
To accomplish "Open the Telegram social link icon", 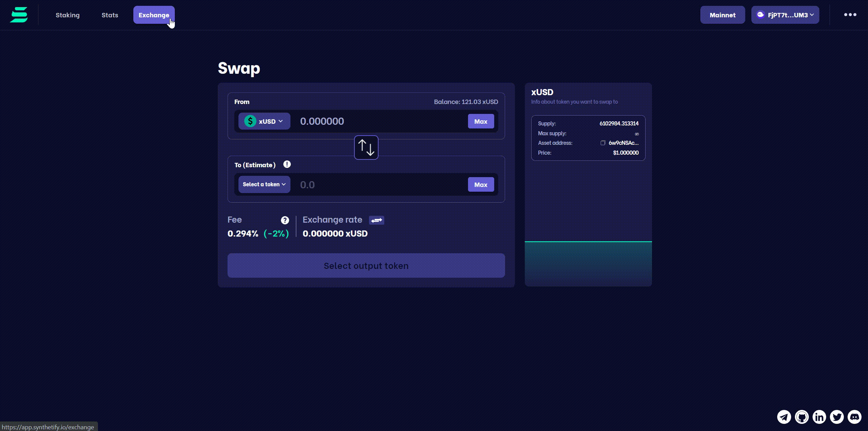I will pos(784,417).
